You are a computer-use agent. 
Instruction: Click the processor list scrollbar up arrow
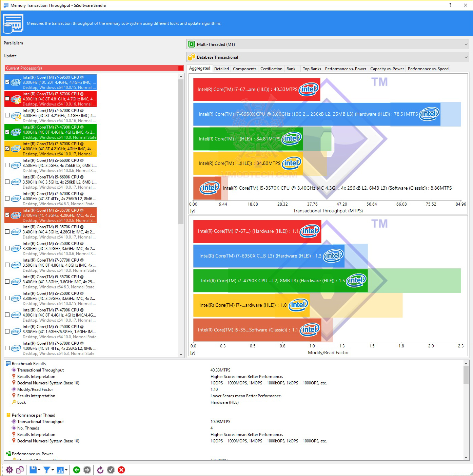click(181, 77)
